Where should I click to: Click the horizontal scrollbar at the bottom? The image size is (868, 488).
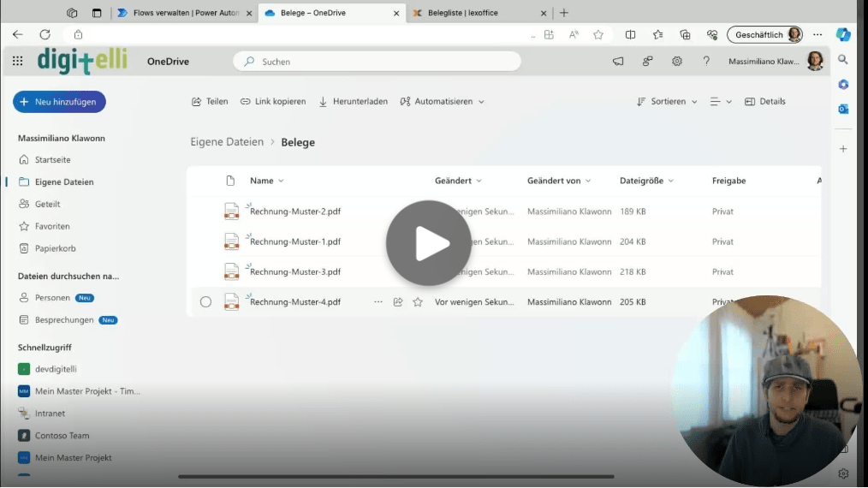[x=395, y=476]
